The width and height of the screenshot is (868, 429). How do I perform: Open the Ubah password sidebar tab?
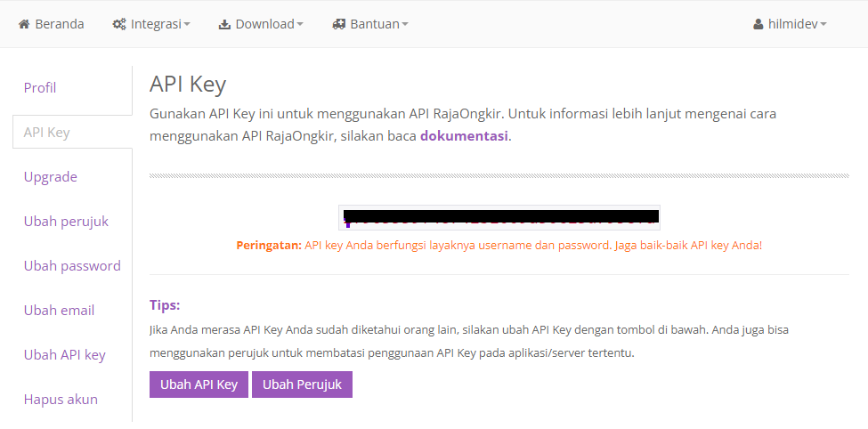click(x=72, y=266)
